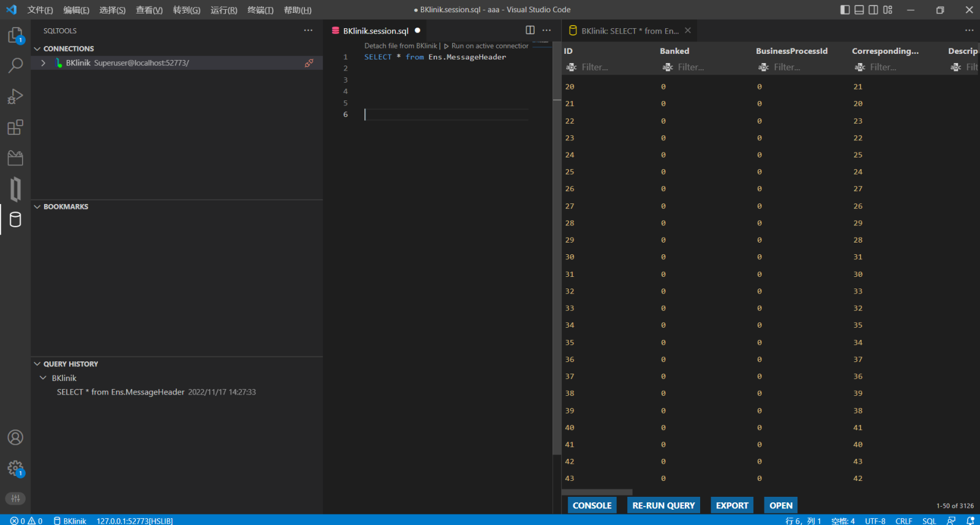
Task: Expand the BKlinik connection tree node
Action: (43, 63)
